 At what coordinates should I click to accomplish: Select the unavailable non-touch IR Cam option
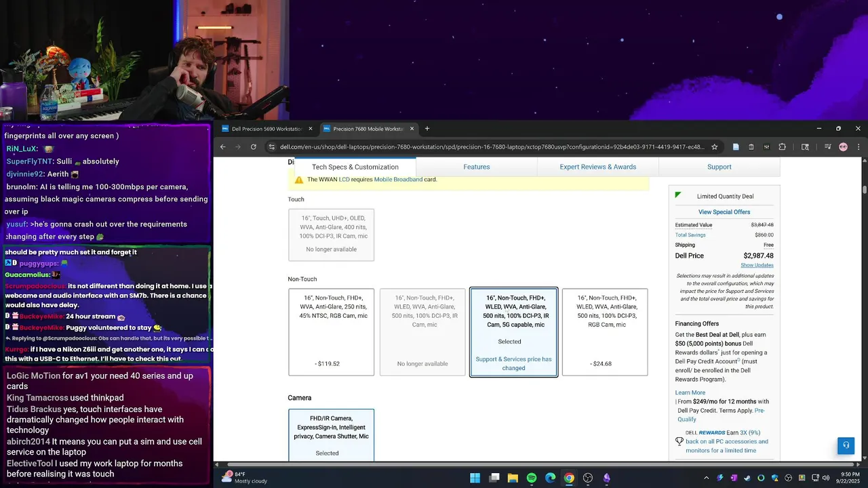pyautogui.click(x=422, y=332)
